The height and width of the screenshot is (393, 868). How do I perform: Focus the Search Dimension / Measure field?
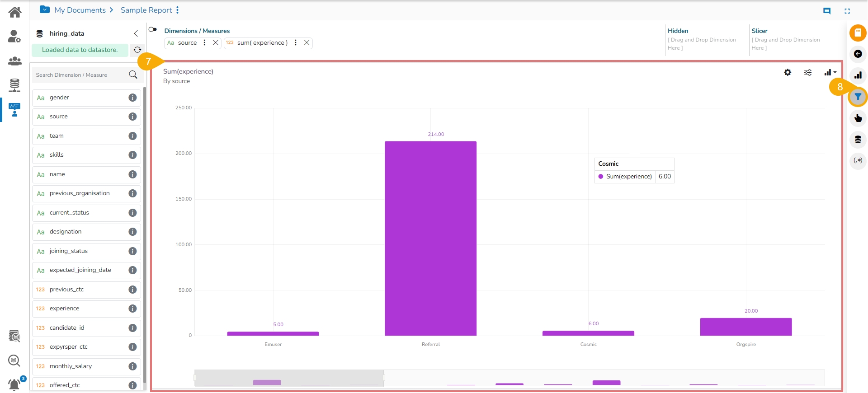(x=81, y=75)
